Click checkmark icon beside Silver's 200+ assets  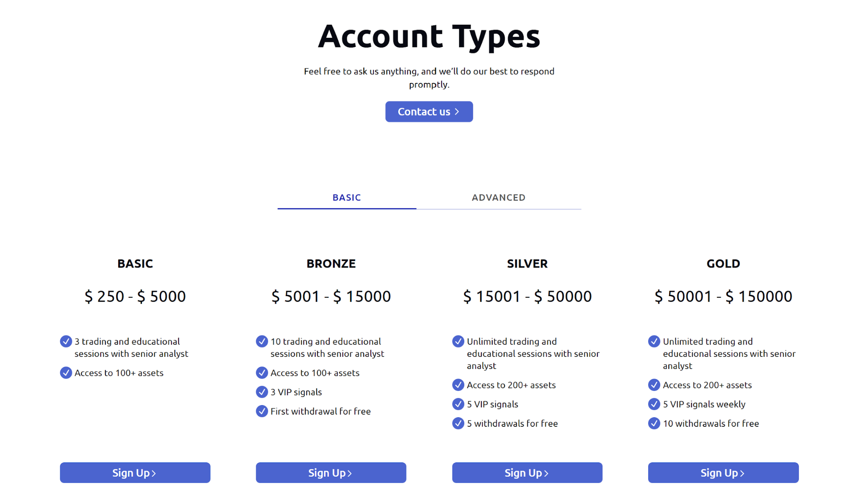pyautogui.click(x=458, y=385)
